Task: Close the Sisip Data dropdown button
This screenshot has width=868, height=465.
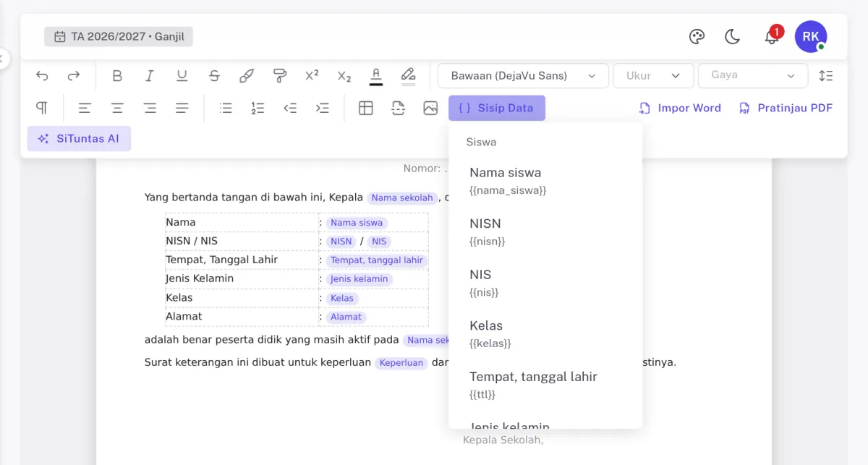Action: [497, 108]
